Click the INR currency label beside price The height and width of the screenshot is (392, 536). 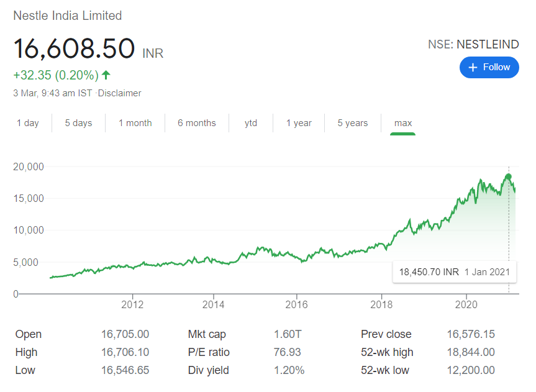coord(153,53)
